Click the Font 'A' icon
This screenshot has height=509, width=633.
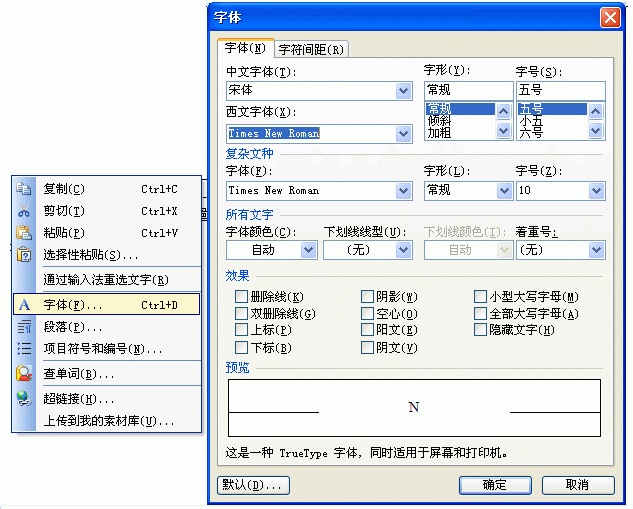pos(25,304)
